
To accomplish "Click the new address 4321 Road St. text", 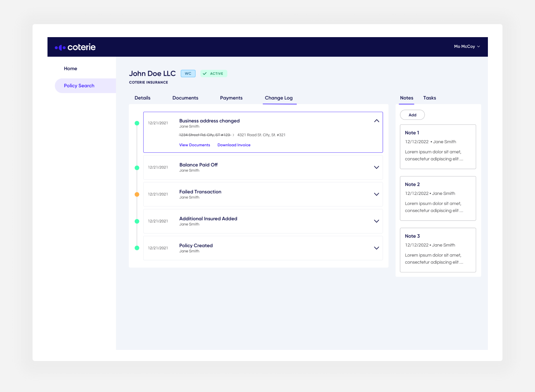I will pyautogui.click(x=261, y=135).
